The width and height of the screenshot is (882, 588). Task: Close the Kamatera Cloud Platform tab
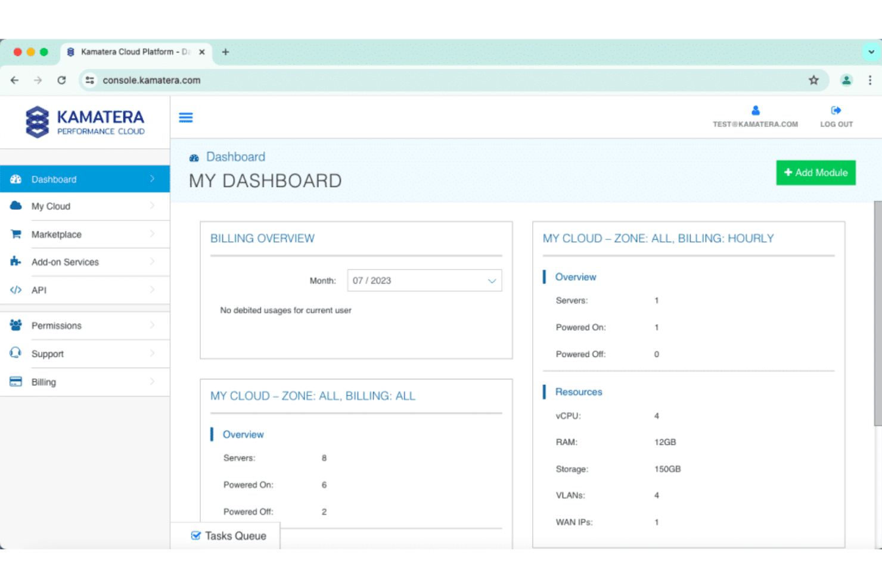point(202,52)
